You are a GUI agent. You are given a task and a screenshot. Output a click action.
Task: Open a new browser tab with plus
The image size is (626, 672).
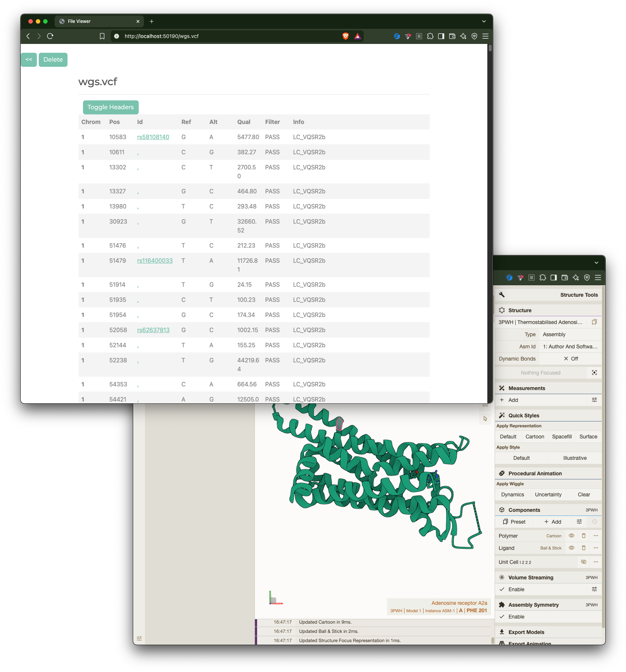click(152, 21)
